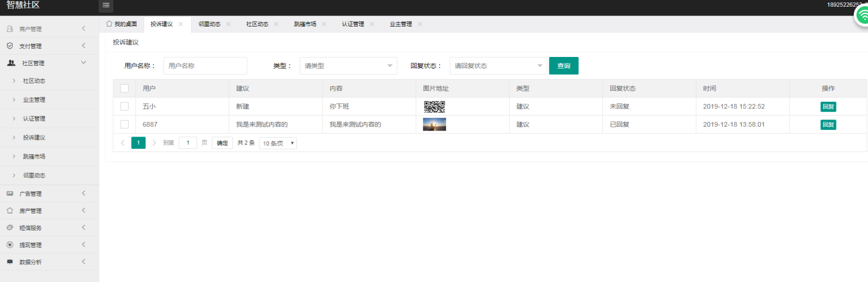This screenshot has width=868, height=282.
Task: Click the 商户管理 person icon in sidebar
Action: point(10,29)
